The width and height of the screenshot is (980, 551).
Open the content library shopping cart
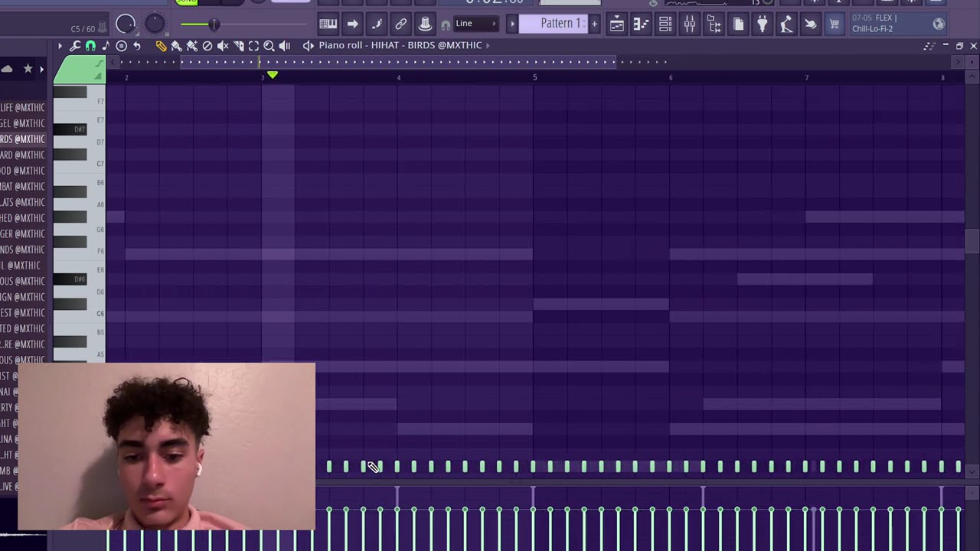coord(835,24)
